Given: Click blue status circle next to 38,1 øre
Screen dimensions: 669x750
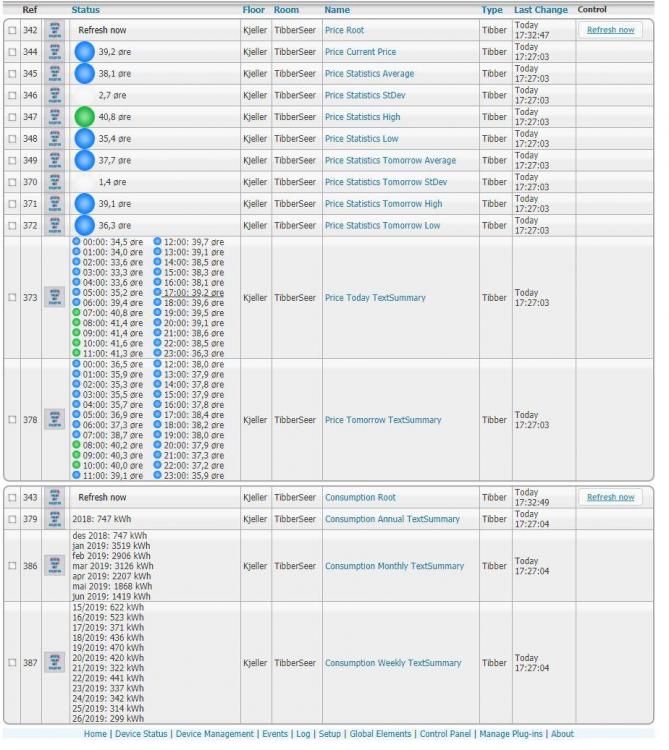Looking at the screenshot, I should 85,74.
